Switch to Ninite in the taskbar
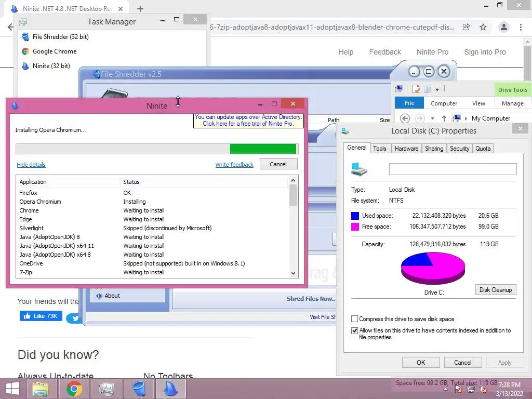The image size is (532, 399). coord(170,389)
